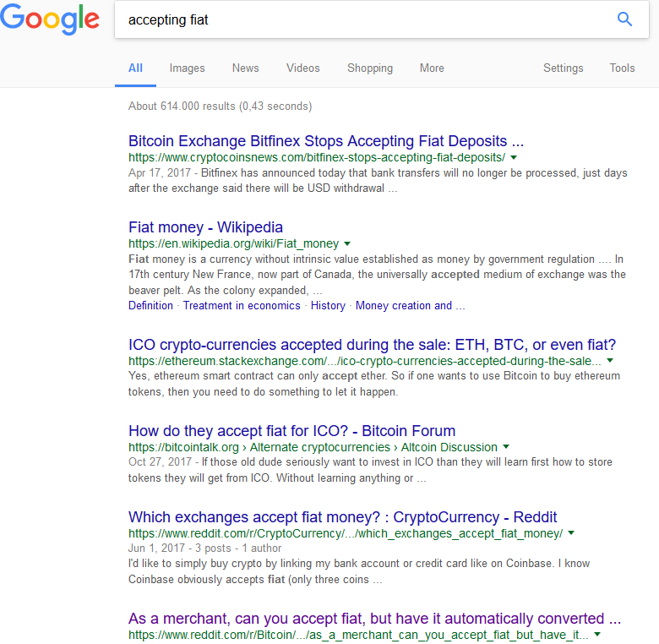Open 'Which exchanges accept fiat money?' Reddit result
The height and width of the screenshot is (644, 659).
tap(342, 517)
